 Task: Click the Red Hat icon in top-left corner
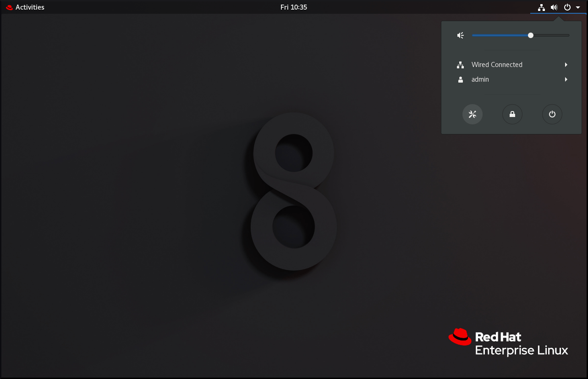(8, 7)
